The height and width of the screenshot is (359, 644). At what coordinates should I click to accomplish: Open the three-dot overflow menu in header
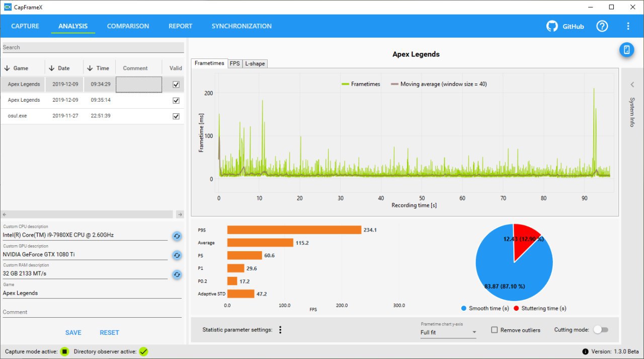click(x=628, y=26)
